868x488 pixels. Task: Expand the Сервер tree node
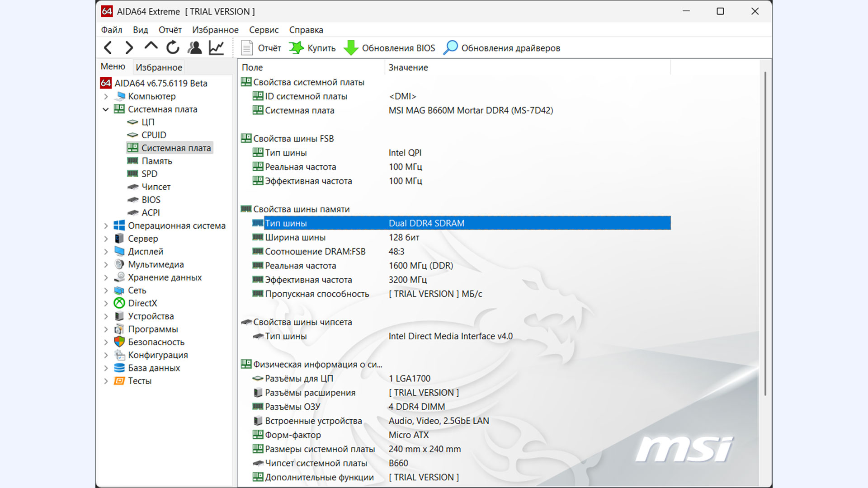pos(106,239)
